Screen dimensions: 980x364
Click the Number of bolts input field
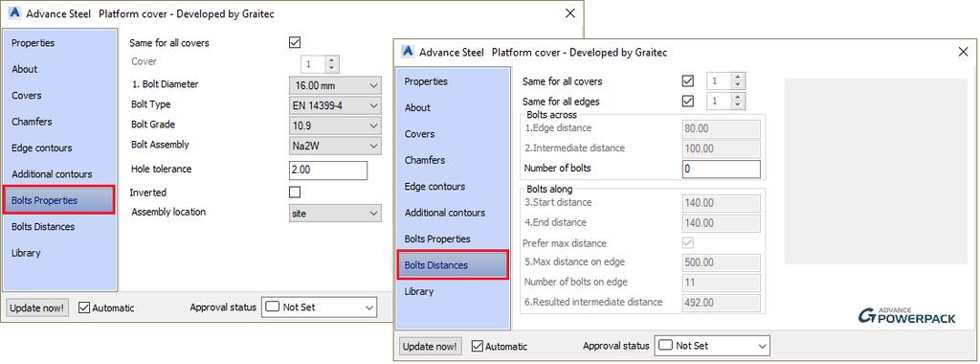point(722,169)
